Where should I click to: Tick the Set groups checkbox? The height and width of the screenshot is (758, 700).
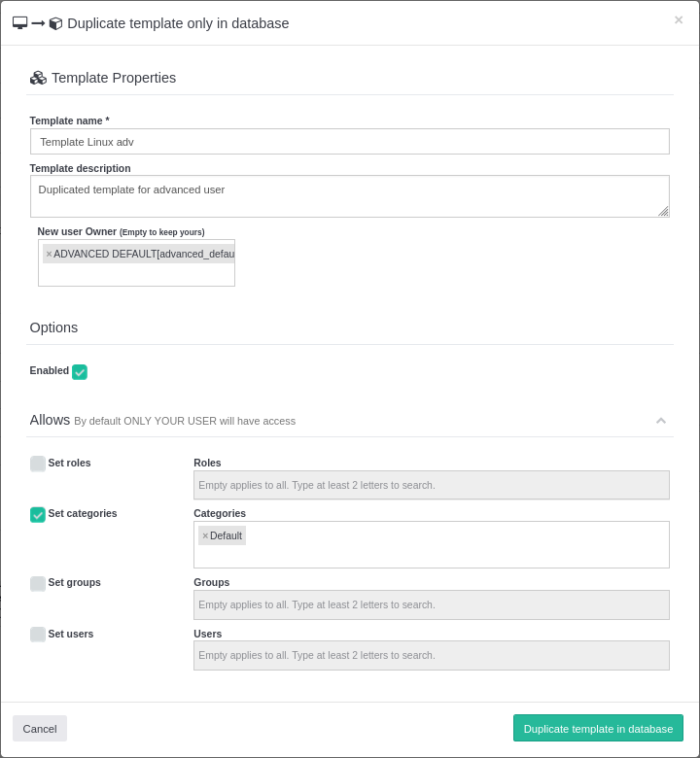tap(38, 584)
